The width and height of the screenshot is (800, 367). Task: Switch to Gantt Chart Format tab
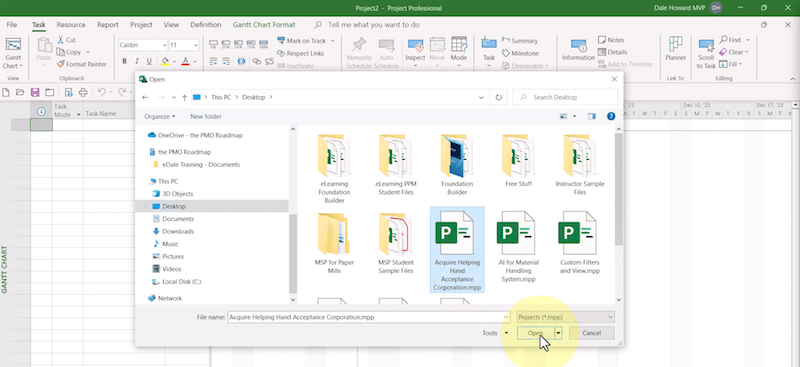pos(264,25)
